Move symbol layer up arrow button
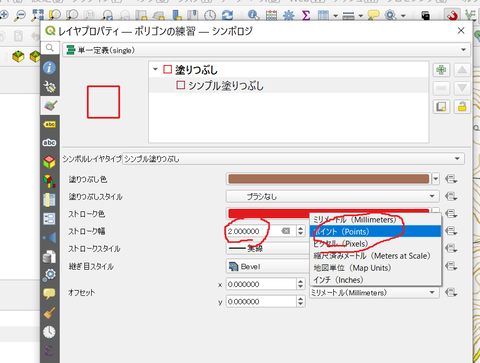480x363 pixels. pyautogui.click(x=462, y=70)
